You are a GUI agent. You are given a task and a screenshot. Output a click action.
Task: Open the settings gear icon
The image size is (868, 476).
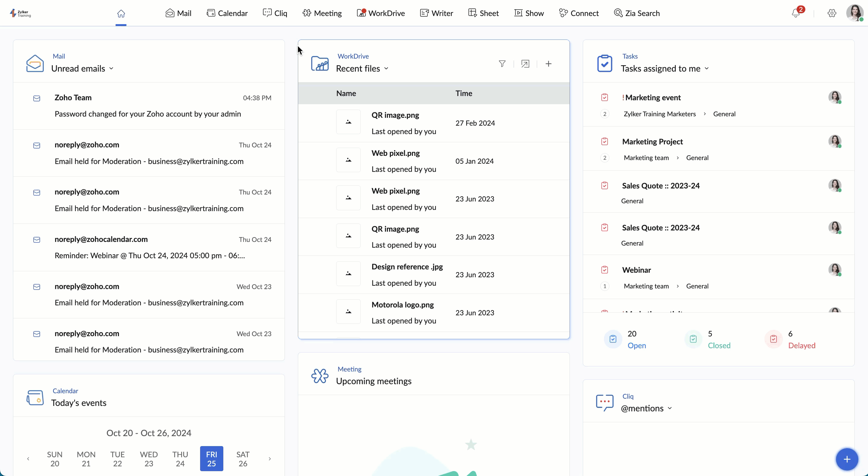click(831, 13)
